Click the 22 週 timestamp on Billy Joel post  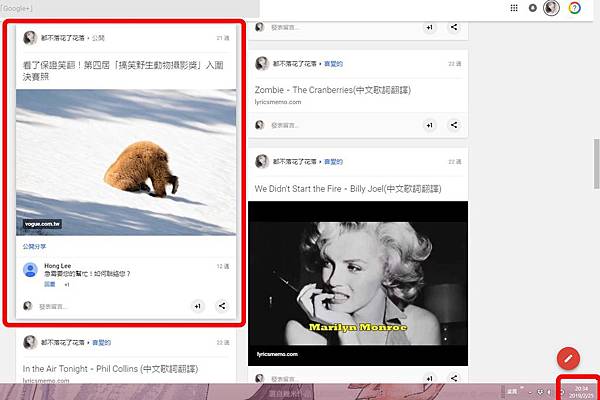[455, 162]
